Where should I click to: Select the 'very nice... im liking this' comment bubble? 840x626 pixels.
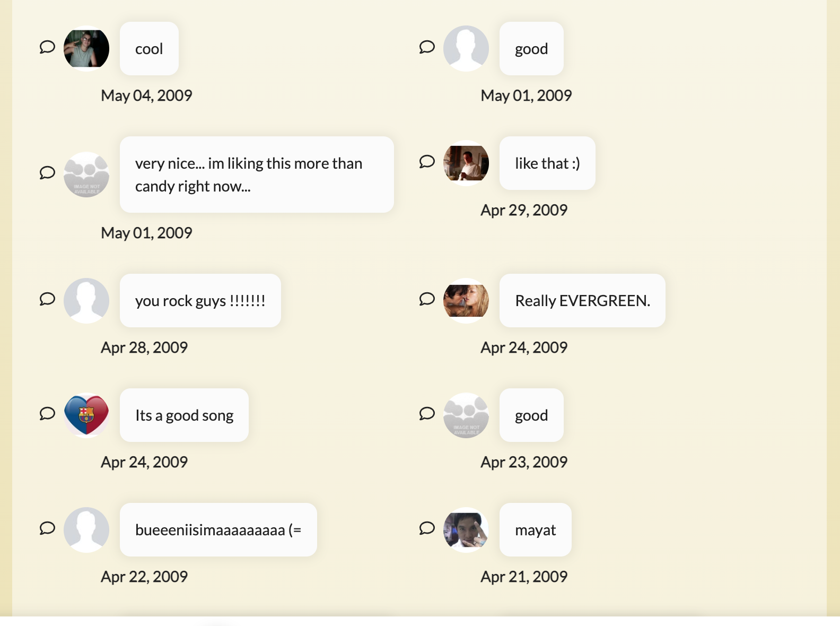[x=257, y=174]
